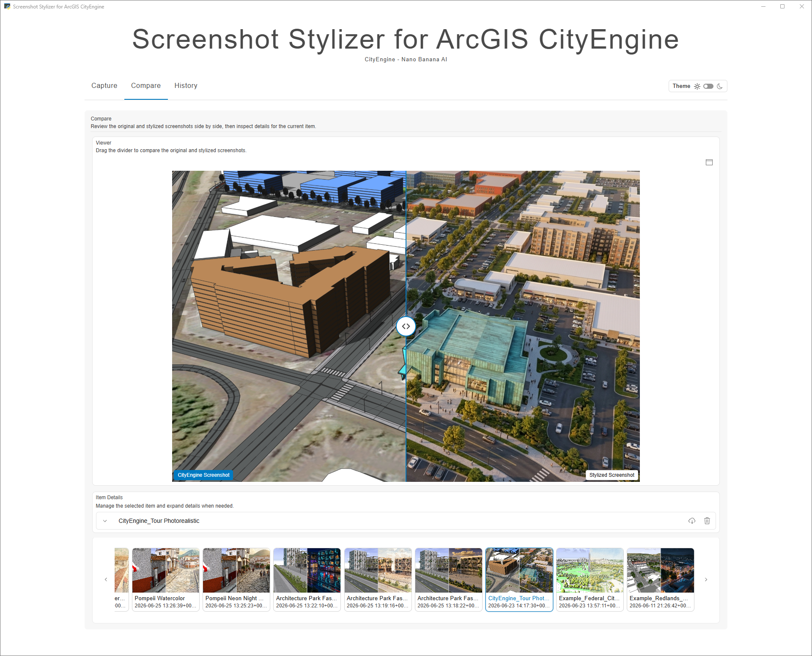812x656 pixels.
Task: Open the History tab
Action: 186,85
